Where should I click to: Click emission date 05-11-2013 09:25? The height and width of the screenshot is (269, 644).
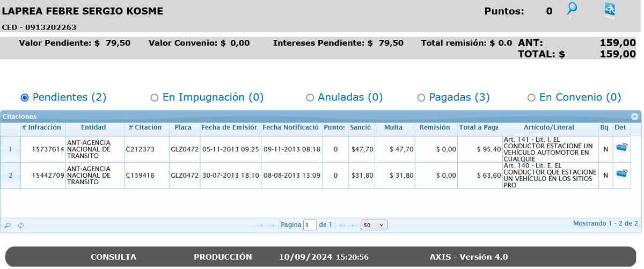231,149
